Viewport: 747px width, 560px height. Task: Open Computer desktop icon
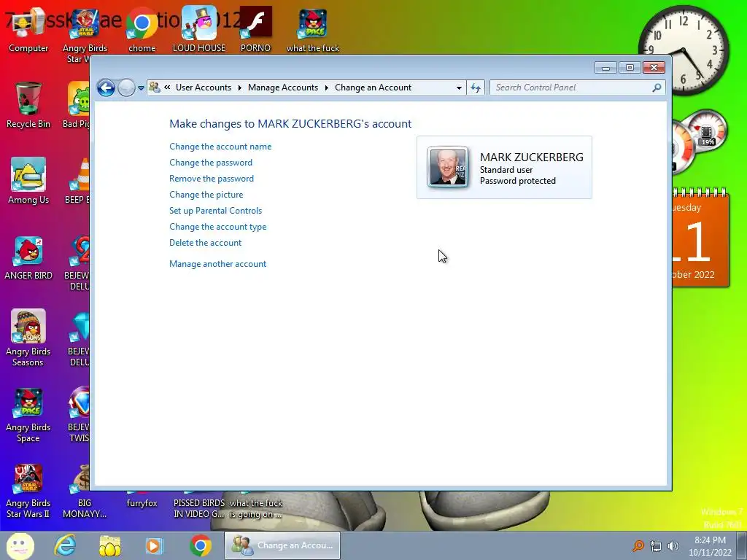tap(28, 31)
